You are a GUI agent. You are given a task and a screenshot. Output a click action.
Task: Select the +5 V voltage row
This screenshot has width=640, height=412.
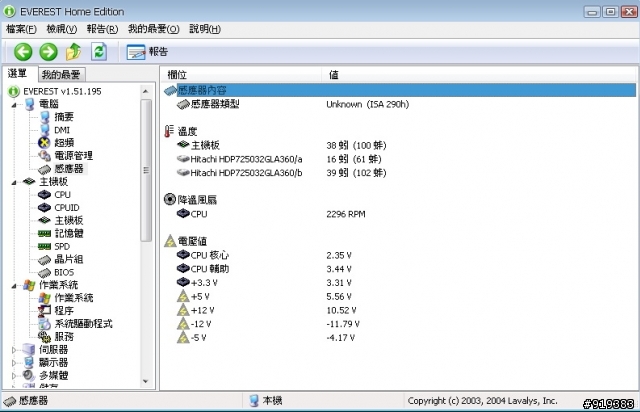pyautogui.click(x=399, y=296)
